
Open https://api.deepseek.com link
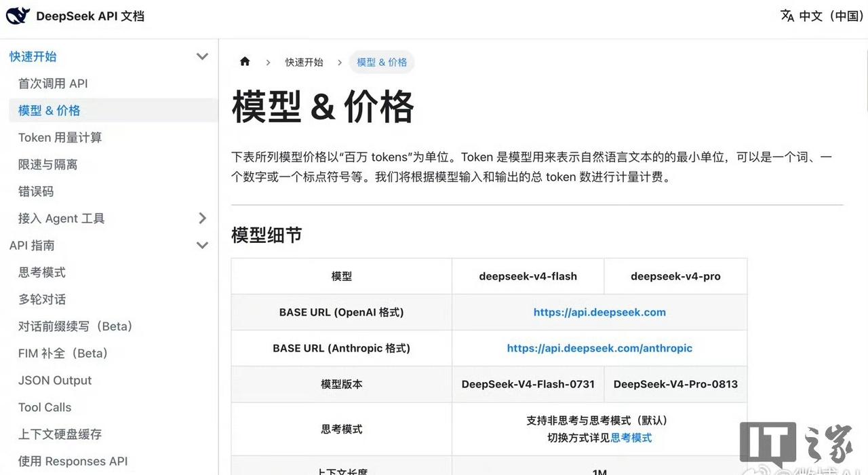coord(599,312)
